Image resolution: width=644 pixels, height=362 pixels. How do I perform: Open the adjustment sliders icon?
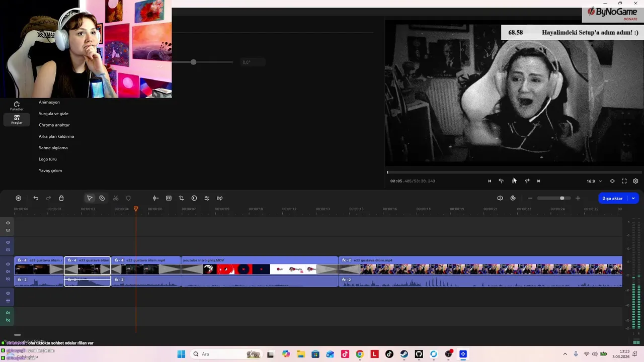(207, 198)
